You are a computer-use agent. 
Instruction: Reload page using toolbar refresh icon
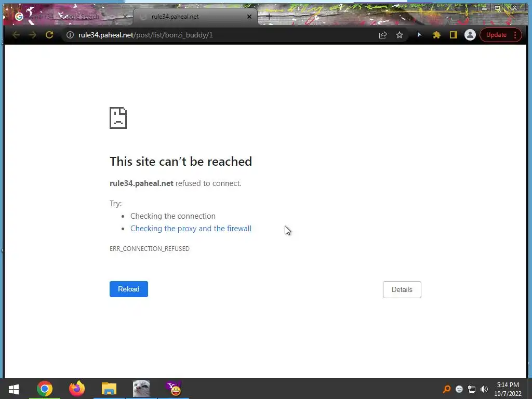49,35
